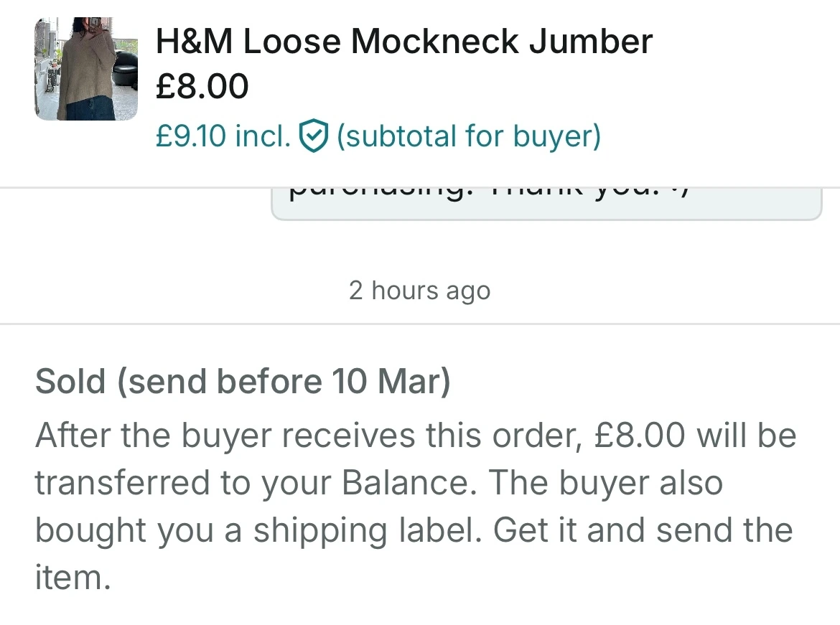This screenshot has height=625, width=840.
Task: Open the H&M Loose Mockneck Jumber title
Action: coord(403,42)
